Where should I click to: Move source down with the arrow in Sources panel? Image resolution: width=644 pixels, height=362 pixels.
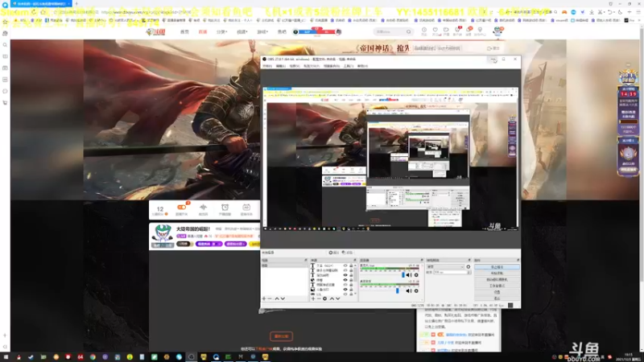coord(337,298)
